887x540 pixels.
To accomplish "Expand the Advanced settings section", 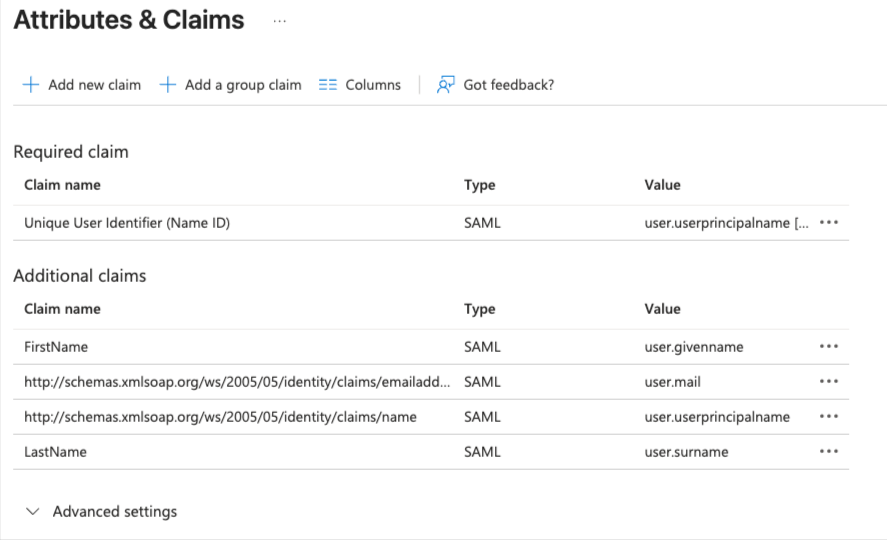I will pyautogui.click(x=34, y=512).
